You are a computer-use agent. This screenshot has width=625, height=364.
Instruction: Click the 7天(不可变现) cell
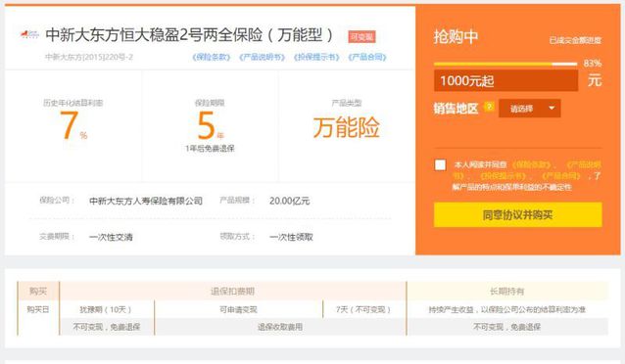pos(363,309)
